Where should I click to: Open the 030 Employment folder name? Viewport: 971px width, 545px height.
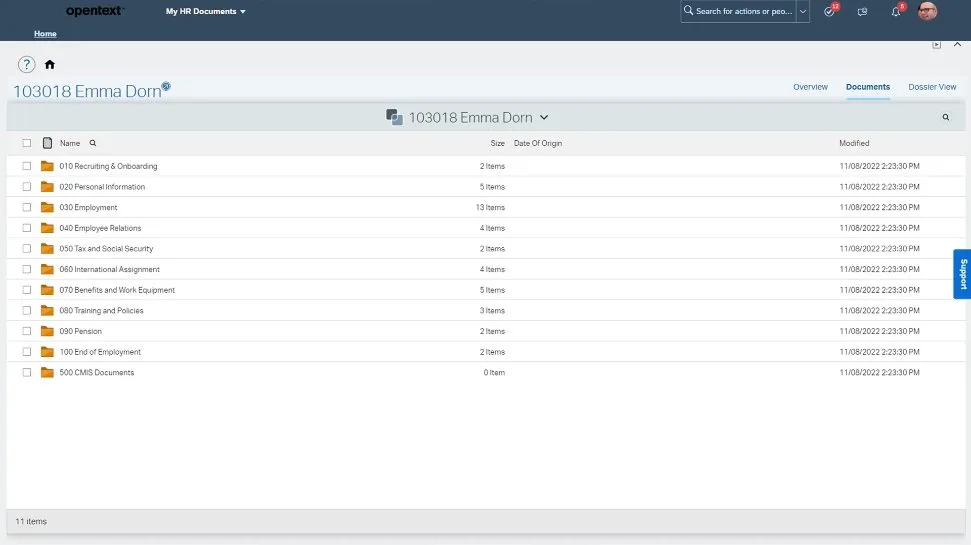[x=88, y=207]
